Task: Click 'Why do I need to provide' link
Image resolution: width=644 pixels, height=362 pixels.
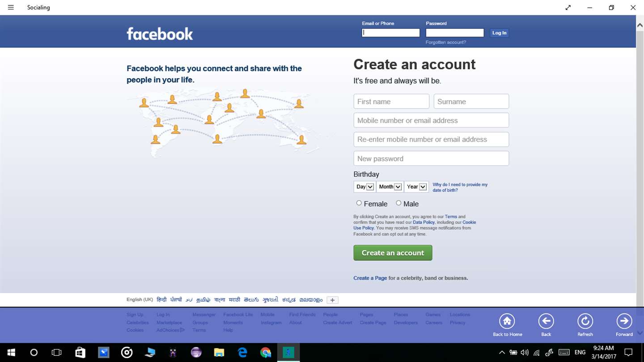Action: click(x=460, y=187)
